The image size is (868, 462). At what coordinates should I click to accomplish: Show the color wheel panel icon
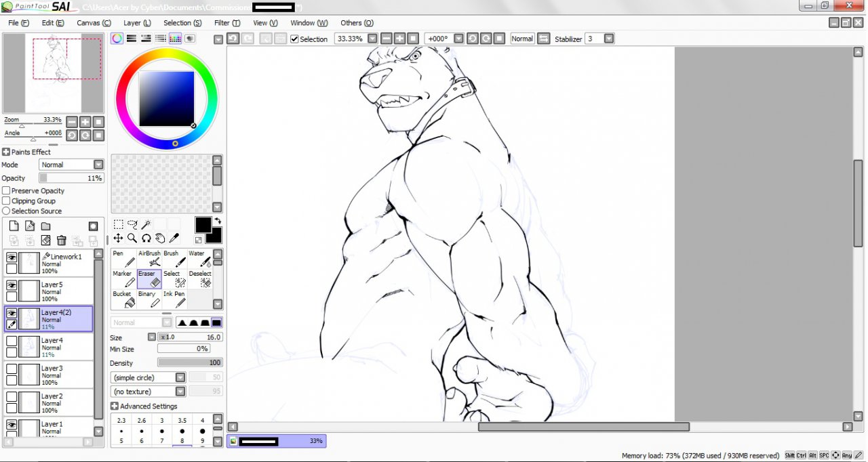[117, 39]
